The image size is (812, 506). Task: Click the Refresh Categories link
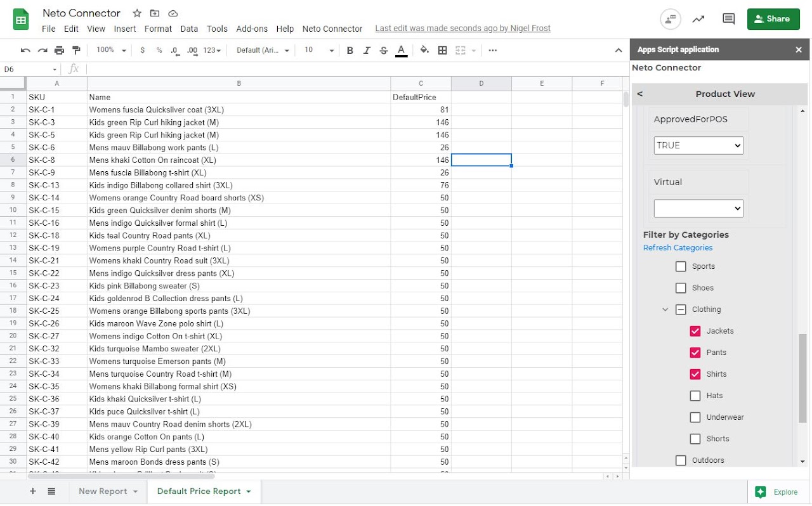pyautogui.click(x=678, y=248)
